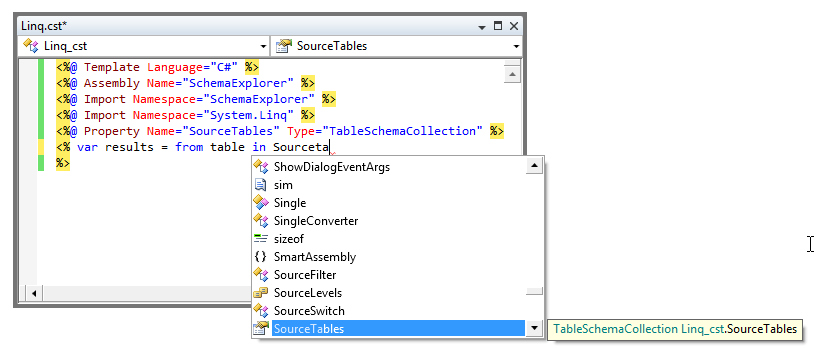Click the sim snippet icon

pos(260,185)
